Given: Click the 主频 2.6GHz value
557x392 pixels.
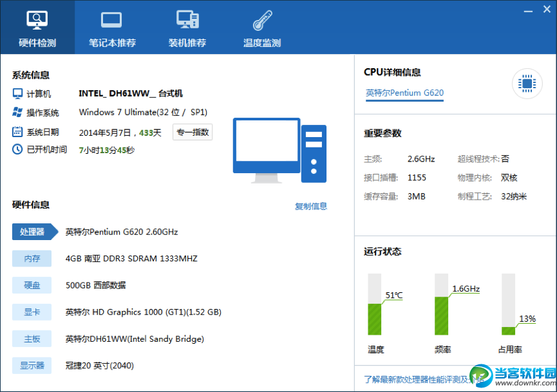Looking at the screenshot, I should tap(421, 159).
